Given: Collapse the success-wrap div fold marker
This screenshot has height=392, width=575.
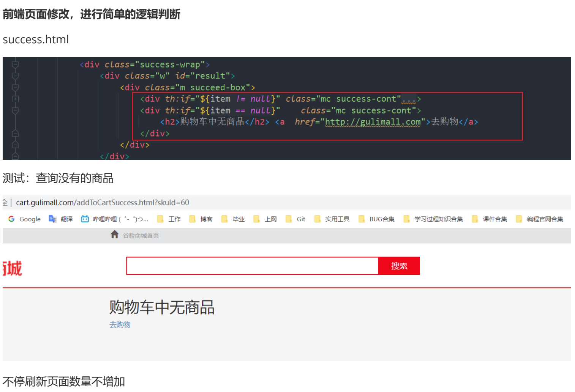Looking at the screenshot, I should pyautogui.click(x=15, y=65).
